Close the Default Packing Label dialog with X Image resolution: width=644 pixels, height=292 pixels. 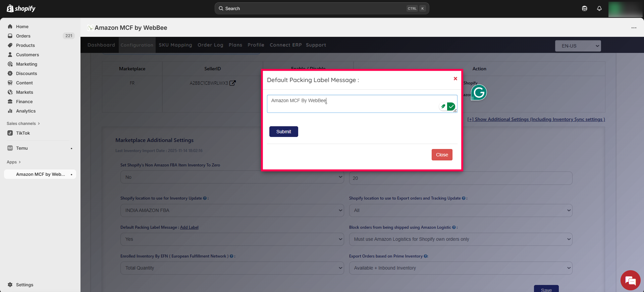coord(455,79)
